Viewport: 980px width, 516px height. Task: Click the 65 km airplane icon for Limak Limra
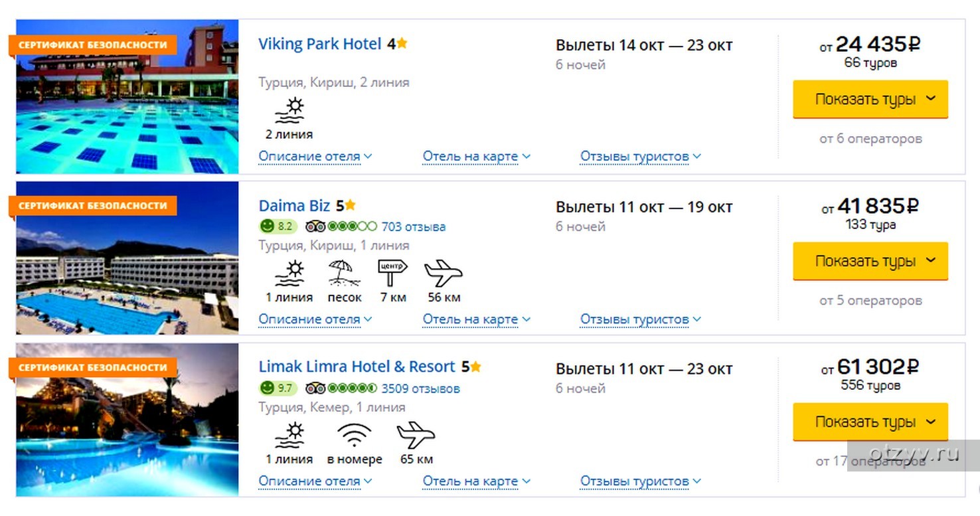[x=416, y=435]
